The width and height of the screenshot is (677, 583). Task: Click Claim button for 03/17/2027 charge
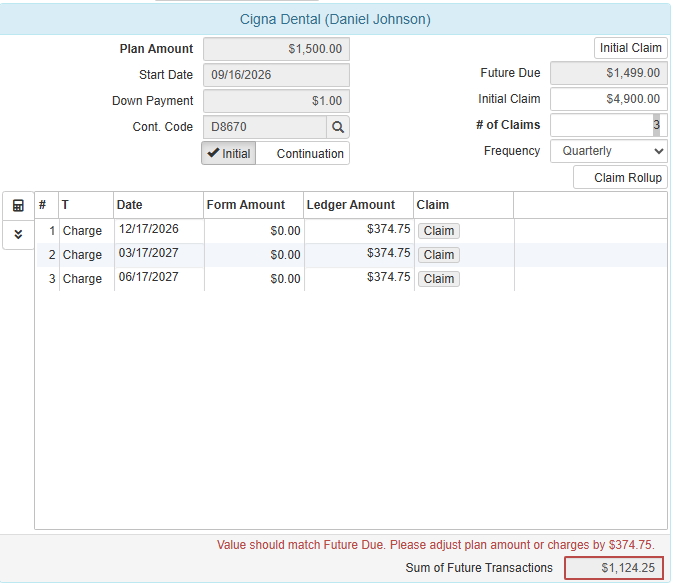439,255
